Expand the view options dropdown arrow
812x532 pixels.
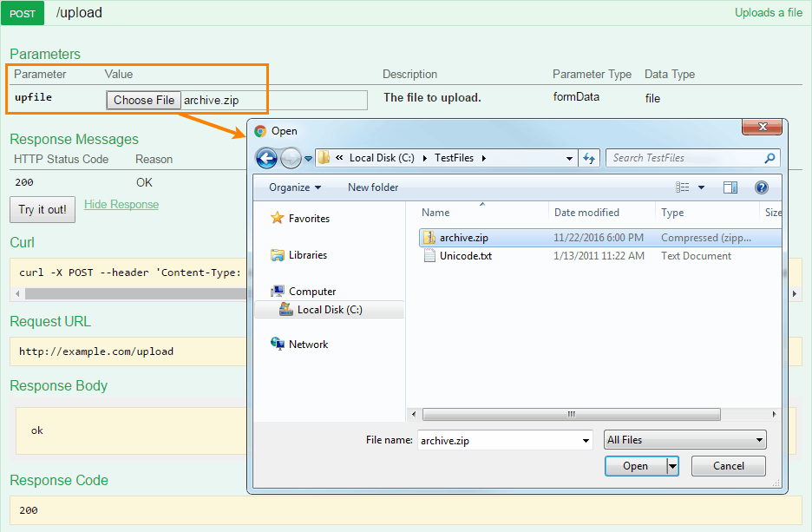click(700, 187)
